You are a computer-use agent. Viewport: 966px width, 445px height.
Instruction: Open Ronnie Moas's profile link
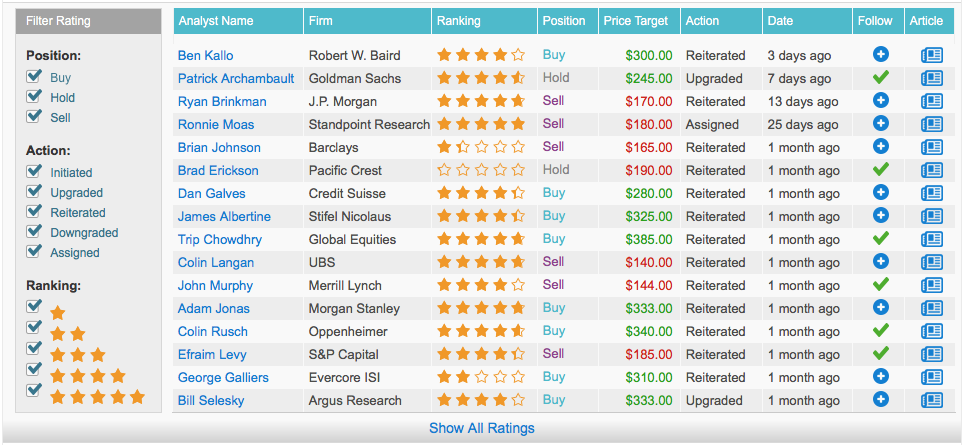(x=216, y=125)
